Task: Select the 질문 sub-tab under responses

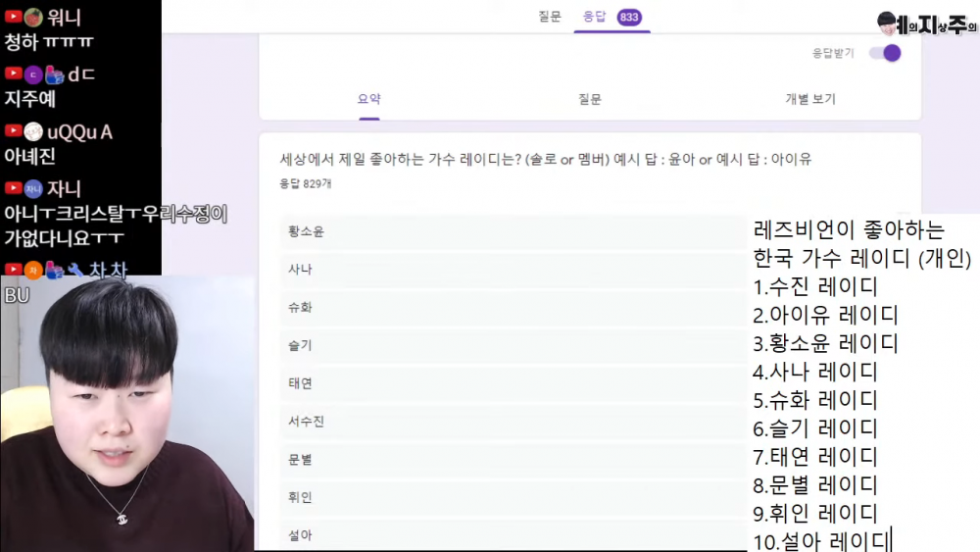Action: coord(589,99)
